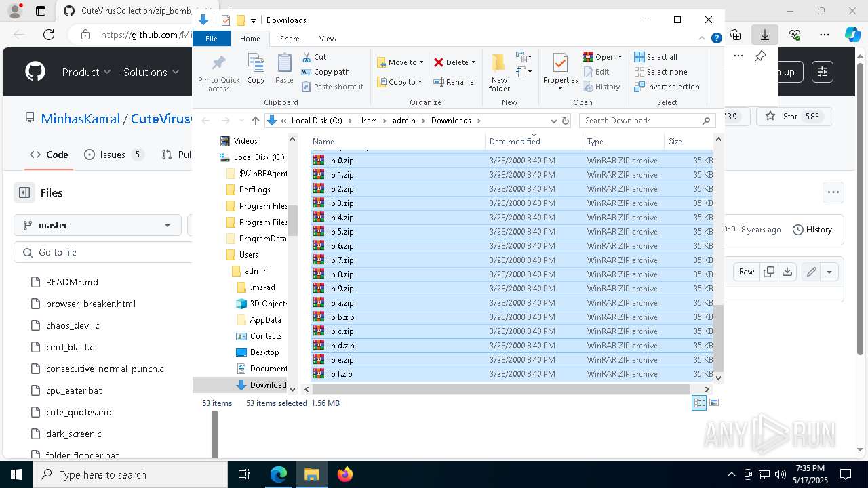
Task: Click Paste shortcut in ribbon
Action: [333, 87]
